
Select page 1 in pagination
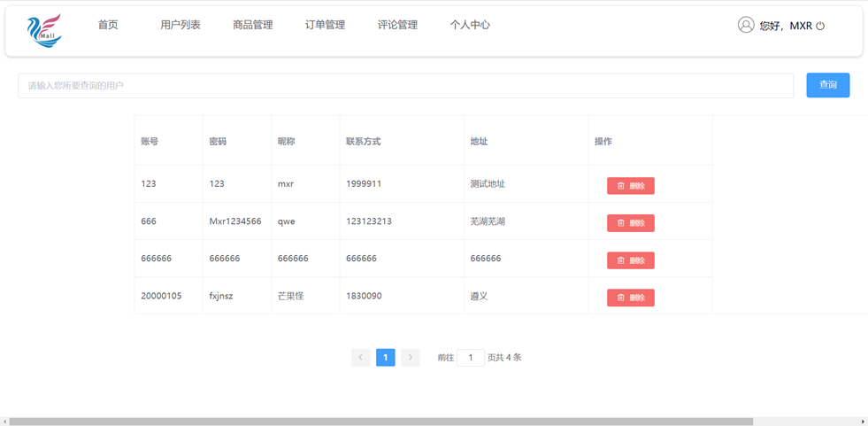click(x=385, y=357)
